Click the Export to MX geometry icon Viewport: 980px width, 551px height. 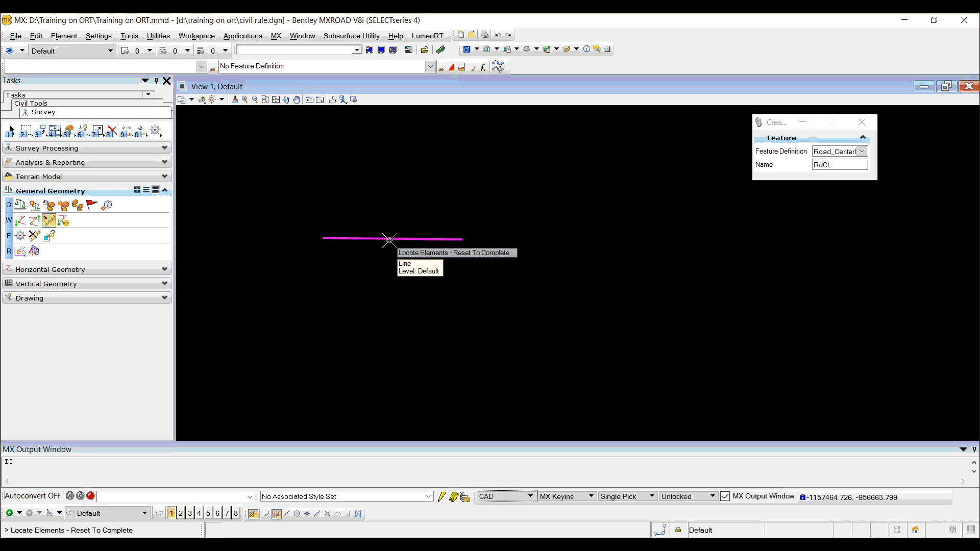click(x=63, y=221)
